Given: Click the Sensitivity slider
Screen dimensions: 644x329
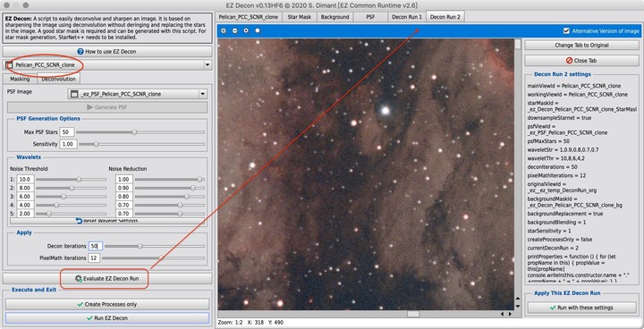Looking at the screenshot, I should pyautogui.click(x=141, y=144).
